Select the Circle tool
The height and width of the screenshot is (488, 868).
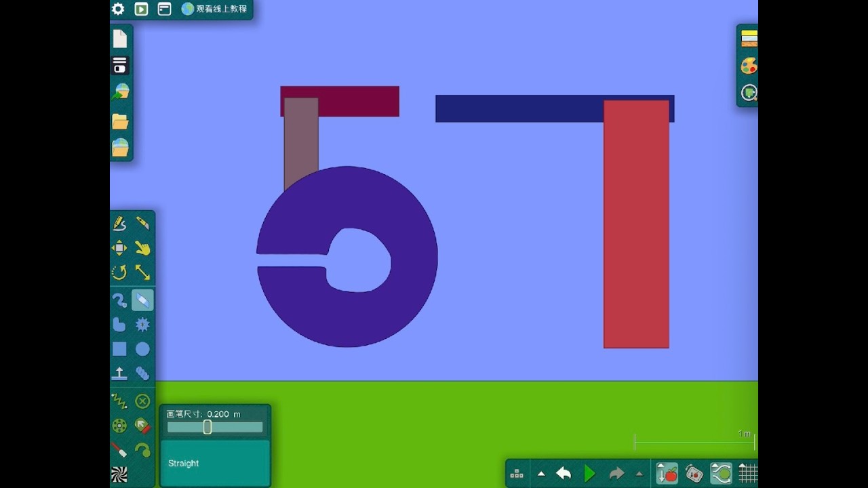[x=142, y=349]
